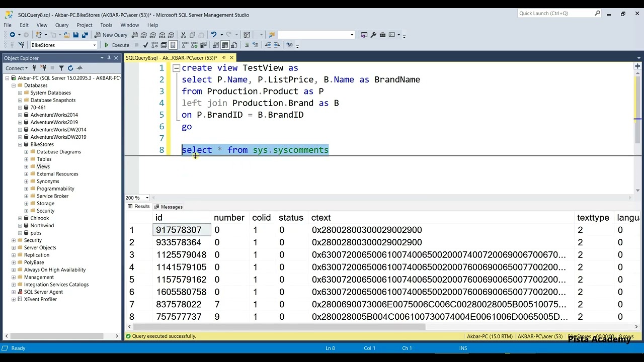Toggle IntelliSense enabled icon

point(173,45)
